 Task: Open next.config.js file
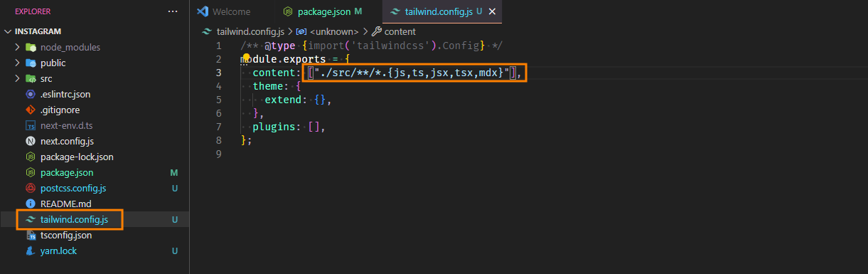click(68, 141)
